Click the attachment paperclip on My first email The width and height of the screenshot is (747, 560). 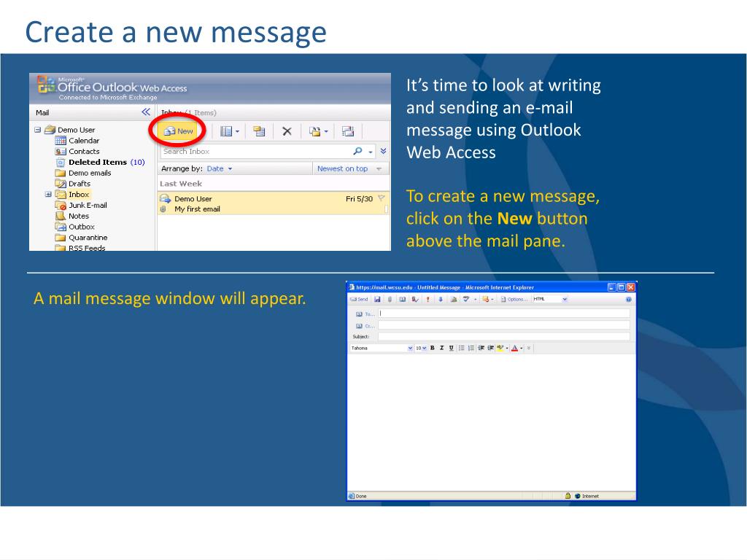163,209
